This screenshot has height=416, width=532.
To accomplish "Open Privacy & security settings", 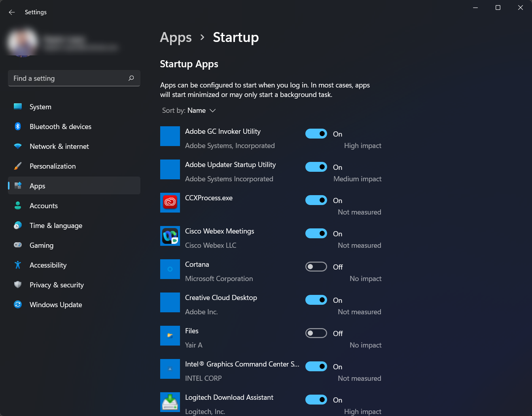I will (x=74, y=285).
